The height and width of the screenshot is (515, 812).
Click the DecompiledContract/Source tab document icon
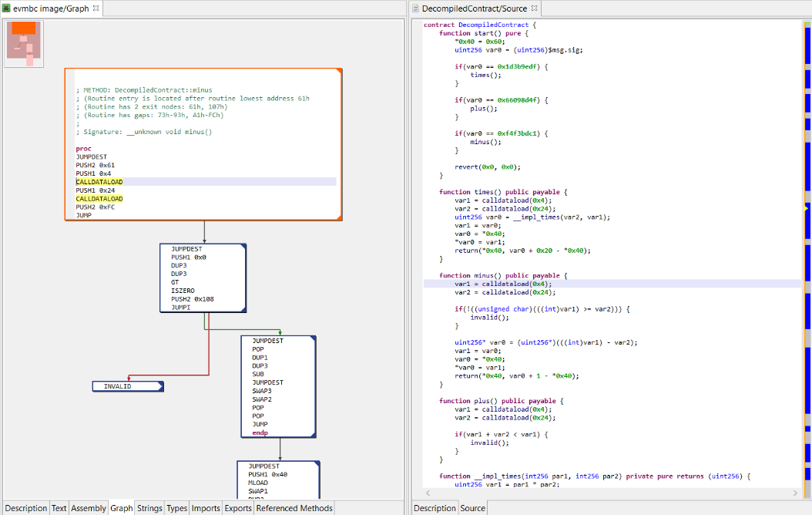pos(415,8)
